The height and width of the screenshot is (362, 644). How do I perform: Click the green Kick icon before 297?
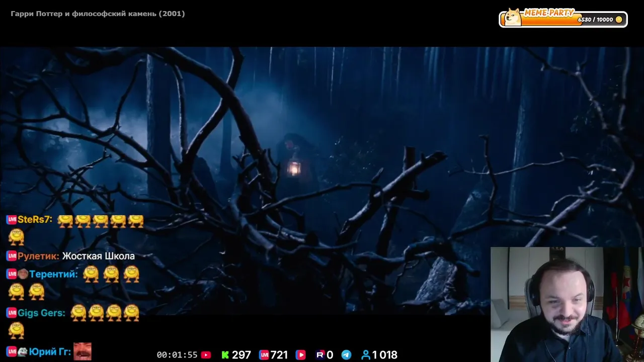[225, 355]
